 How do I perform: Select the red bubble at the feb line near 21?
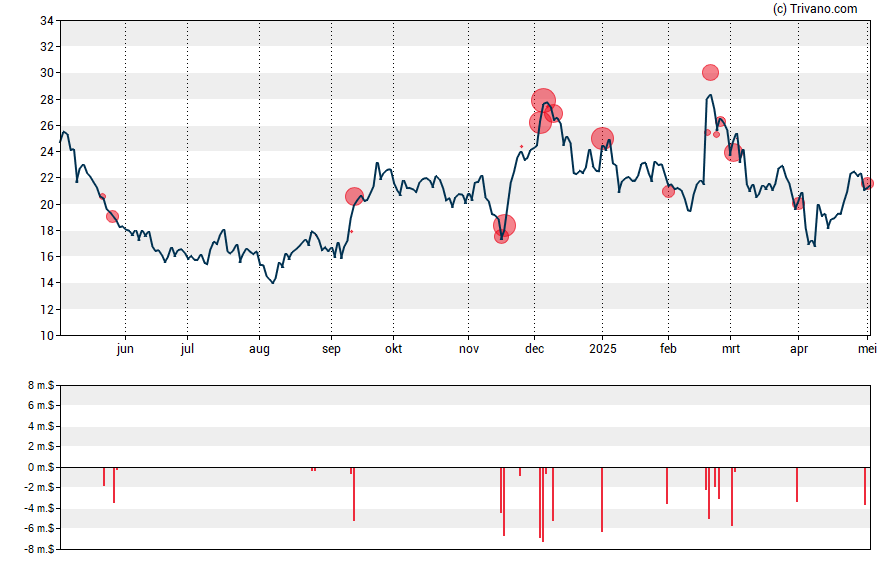point(668,191)
